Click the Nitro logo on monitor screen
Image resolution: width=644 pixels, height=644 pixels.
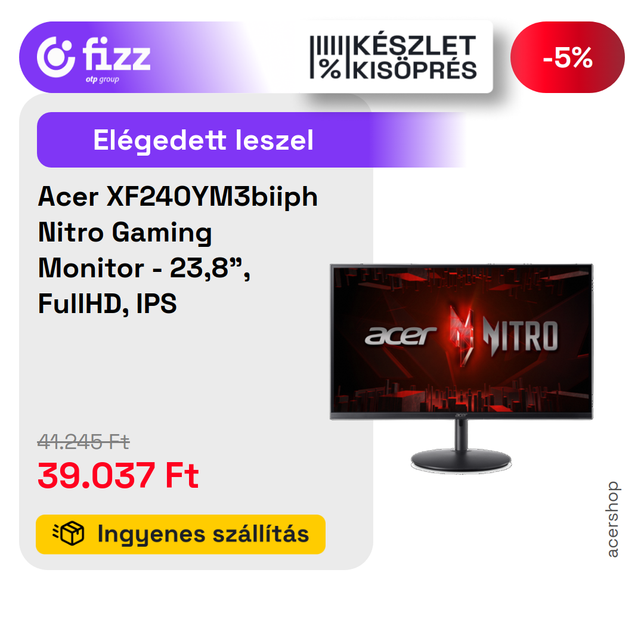point(521,336)
